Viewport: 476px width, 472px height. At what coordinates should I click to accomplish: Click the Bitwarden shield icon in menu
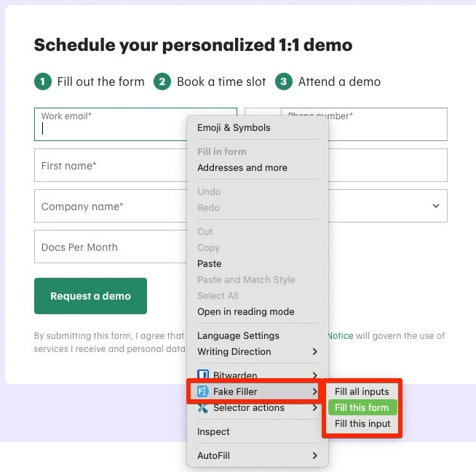(x=203, y=375)
